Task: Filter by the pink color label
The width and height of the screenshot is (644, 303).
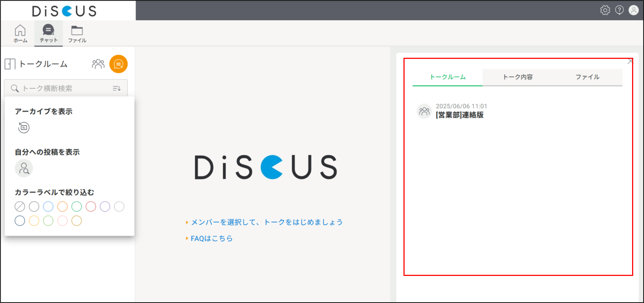Action: 62,221
